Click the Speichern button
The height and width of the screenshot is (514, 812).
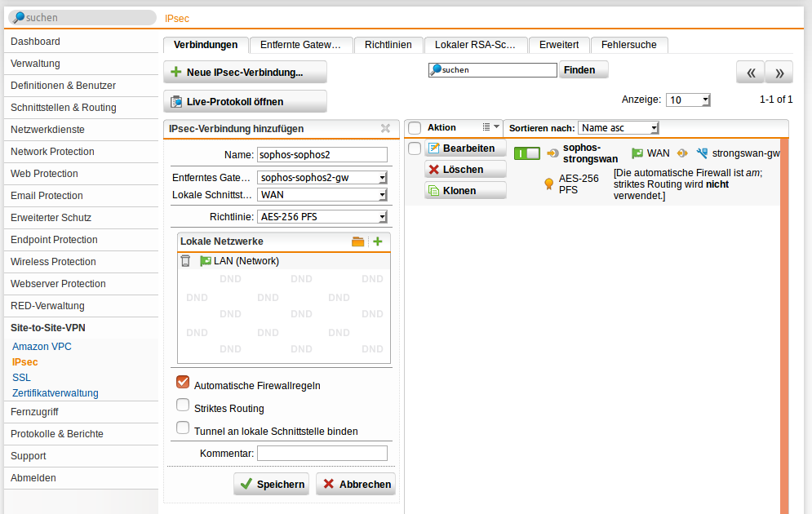click(x=272, y=484)
